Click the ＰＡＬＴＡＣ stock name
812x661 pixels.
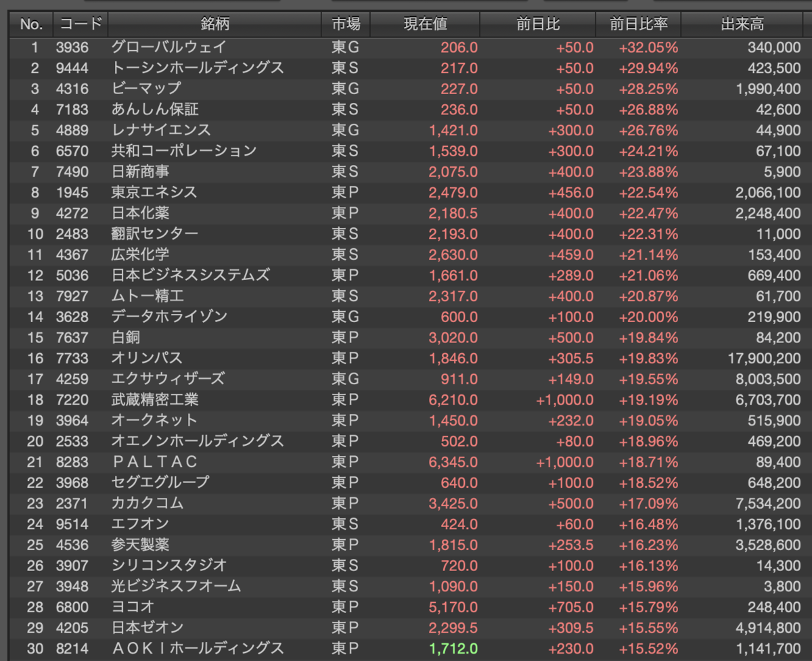point(155,462)
